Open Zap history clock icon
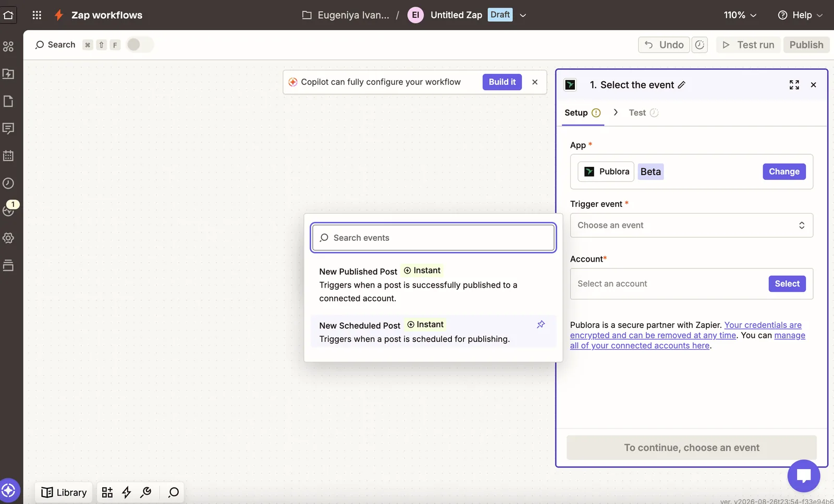 click(8, 183)
